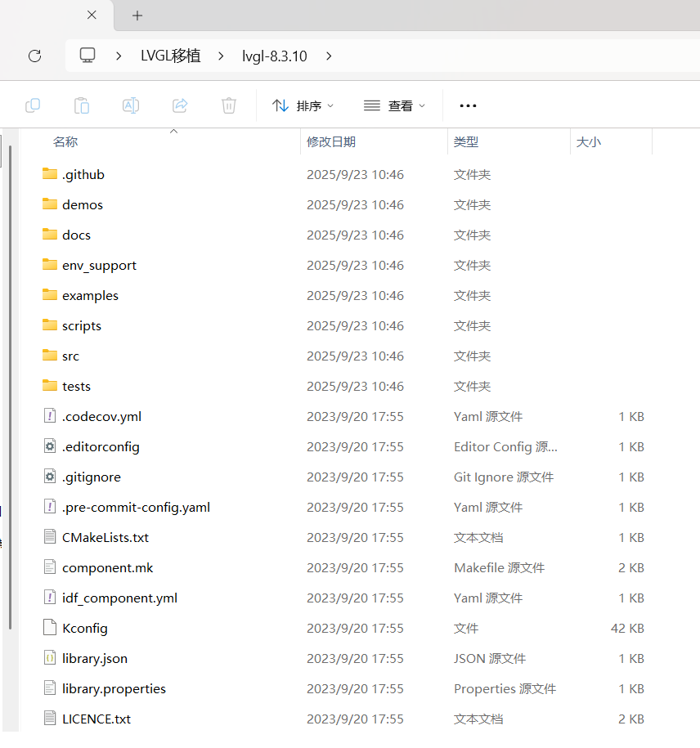Select the examples folder icon
This screenshot has width=700, height=748.
point(50,295)
